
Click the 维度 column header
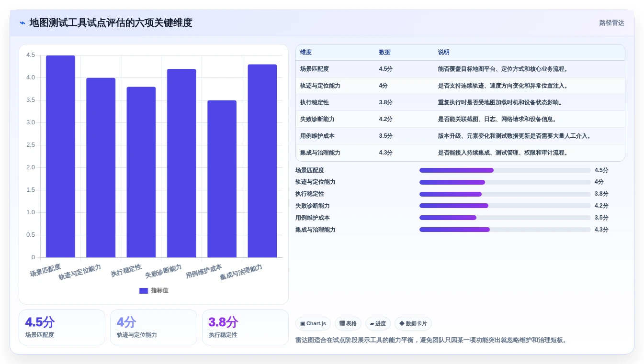click(306, 52)
